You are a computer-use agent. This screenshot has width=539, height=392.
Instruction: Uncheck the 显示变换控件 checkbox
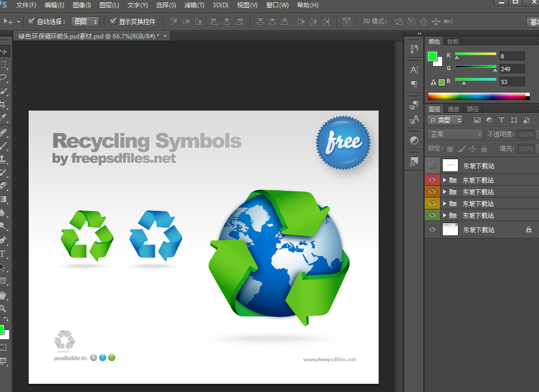coord(113,21)
